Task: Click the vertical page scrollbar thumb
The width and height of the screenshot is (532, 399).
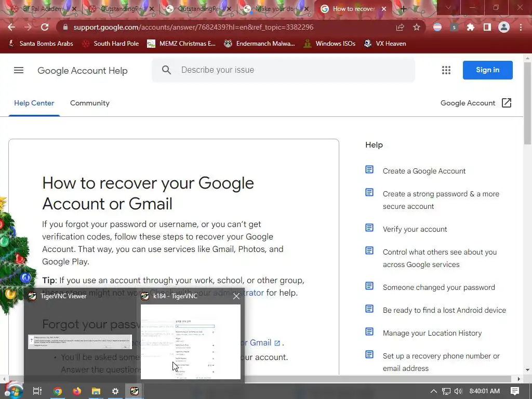Action: (x=527, y=103)
